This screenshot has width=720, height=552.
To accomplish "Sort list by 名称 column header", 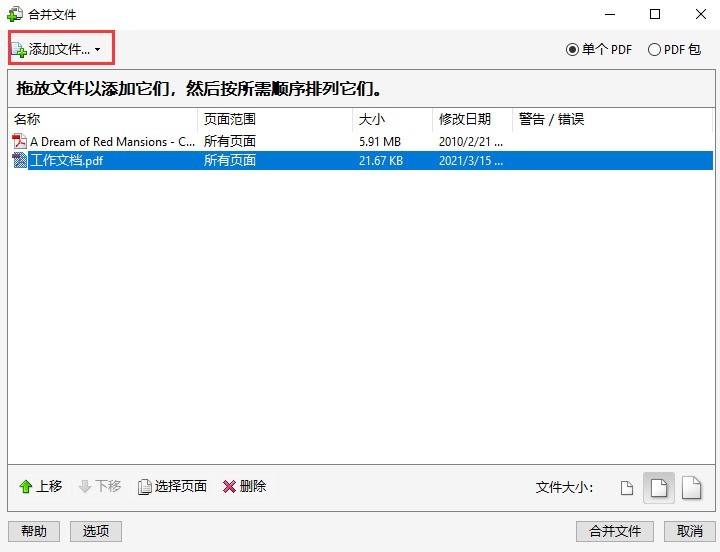I will [x=100, y=119].
